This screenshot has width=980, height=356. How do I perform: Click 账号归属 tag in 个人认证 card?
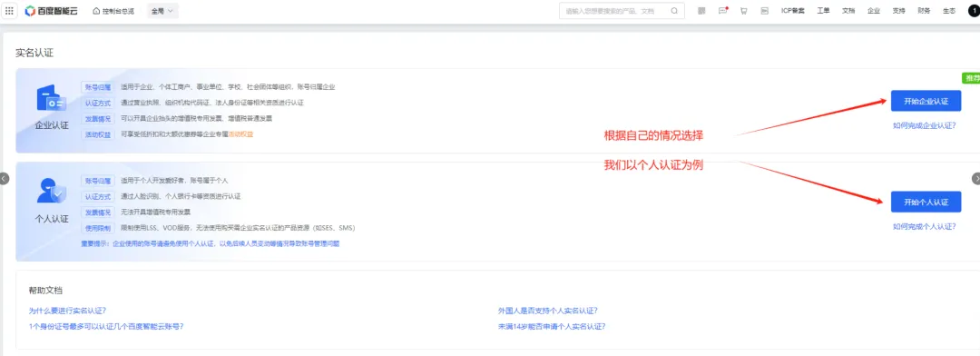tap(98, 180)
